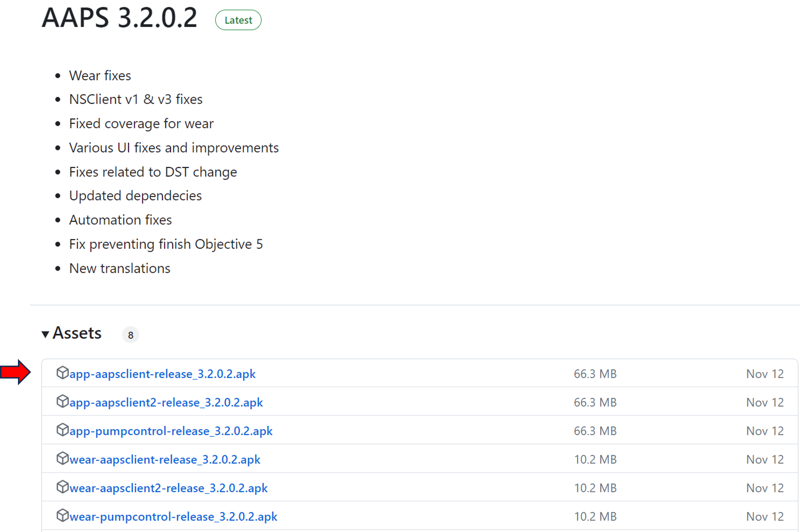Click 'Automation fixes' bullet text
Screen dimensions: 800x532
121,220
